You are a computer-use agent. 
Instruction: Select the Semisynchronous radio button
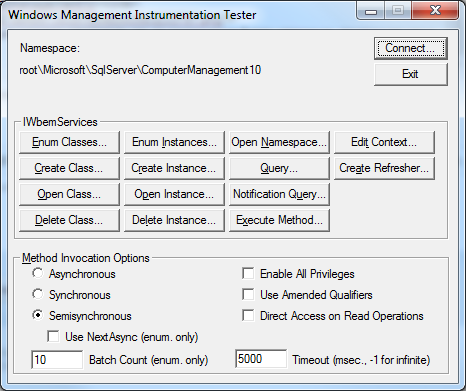pyautogui.click(x=38, y=315)
